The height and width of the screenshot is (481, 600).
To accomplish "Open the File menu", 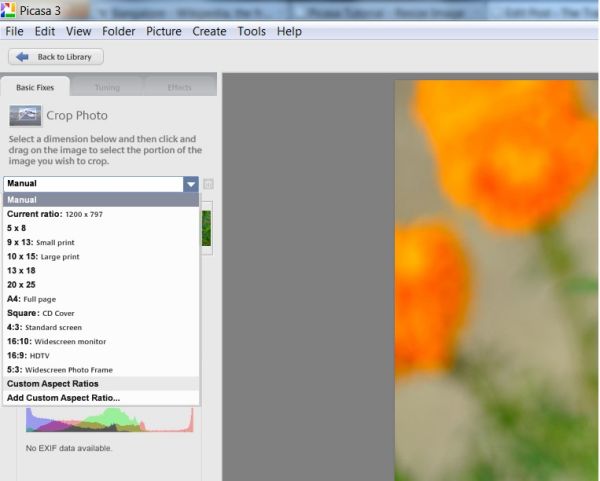I will (14, 31).
